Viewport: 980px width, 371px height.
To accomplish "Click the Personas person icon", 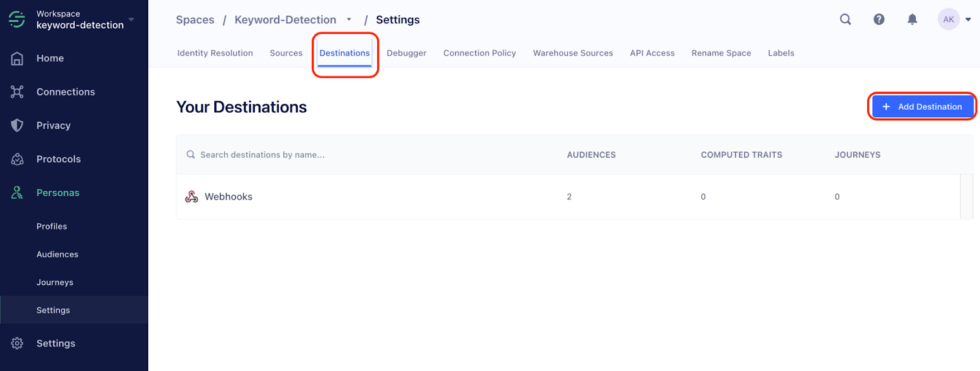I will pos(17,193).
